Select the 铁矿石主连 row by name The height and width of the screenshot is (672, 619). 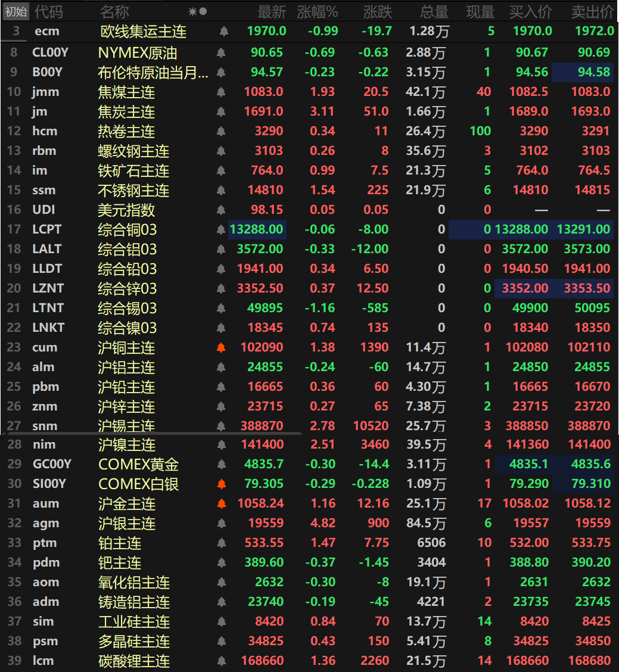[133, 171]
